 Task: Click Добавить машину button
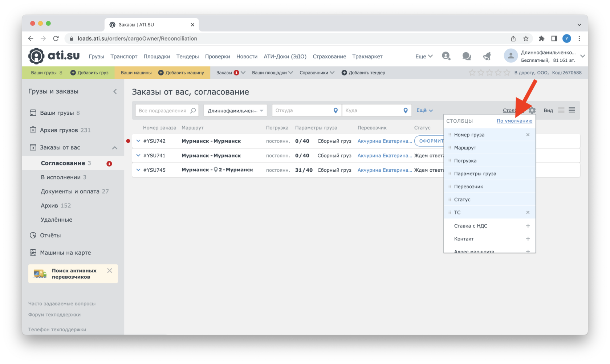(x=181, y=73)
